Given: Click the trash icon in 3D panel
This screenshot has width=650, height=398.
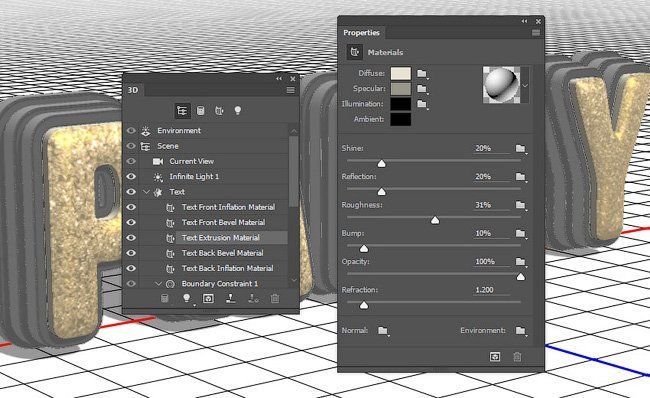Looking at the screenshot, I should [274, 298].
